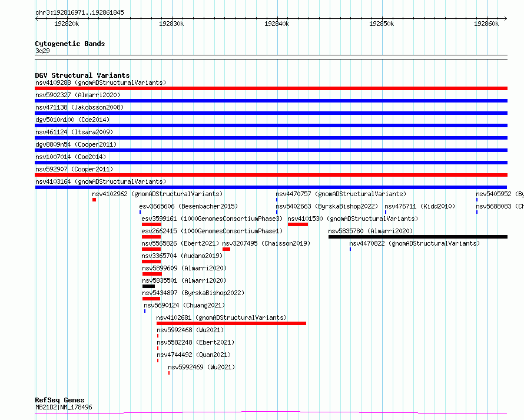The image size is (524, 420).
Task: Open nsv5992469 (Wu2021) variant
Action: pos(201,367)
